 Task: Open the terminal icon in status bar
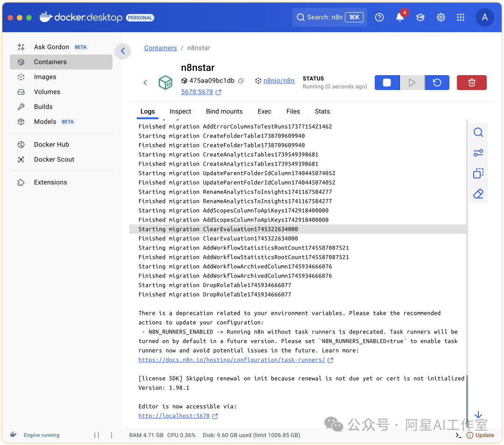click(x=458, y=435)
